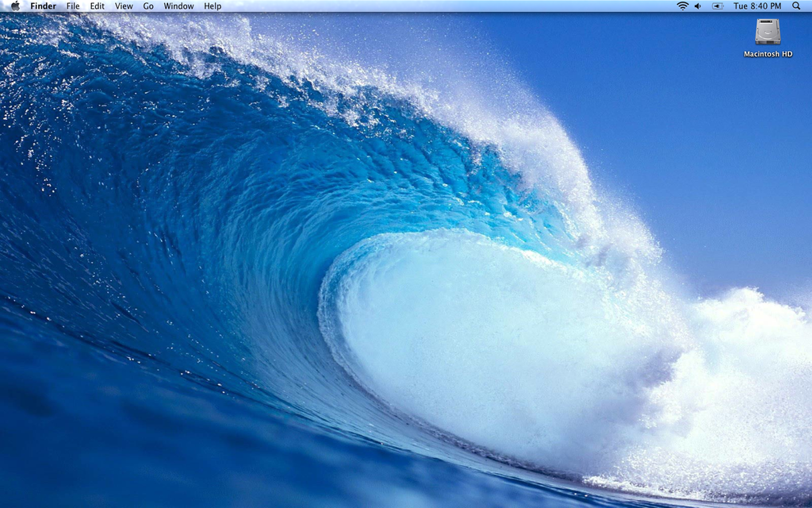
Task: Open the Wi-Fi status menu
Action: tap(683, 6)
